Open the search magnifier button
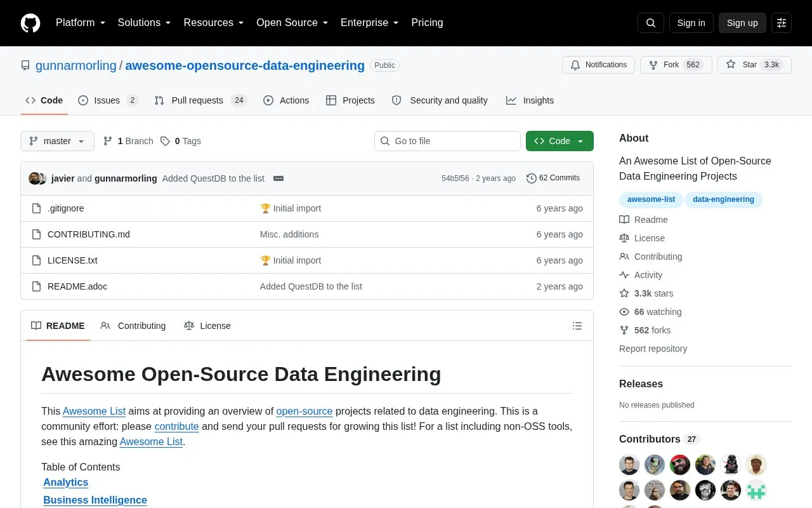This screenshot has height=508, width=812. click(651, 23)
